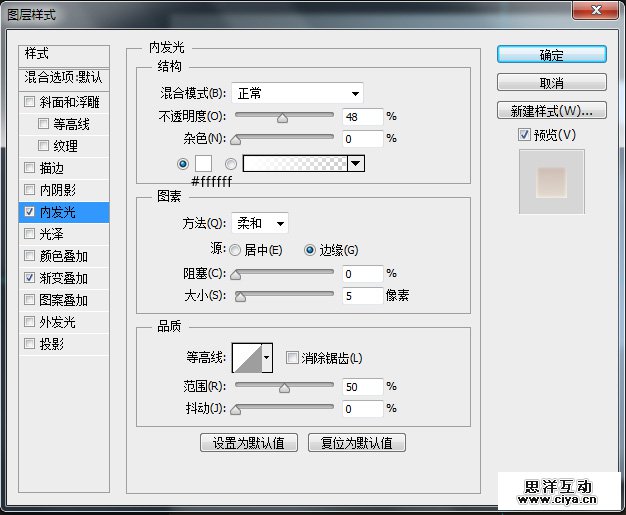Image resolution: width=626 pixels, height=515 pixels.
Task: Click the 杂色 value field
Action: click(x=363, y=139)
